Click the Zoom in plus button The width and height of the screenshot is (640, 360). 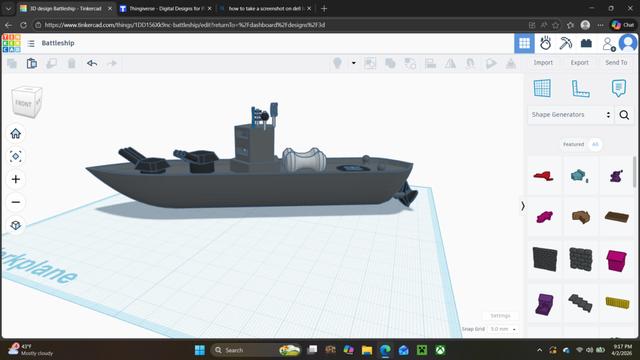(x=16, y=179)
